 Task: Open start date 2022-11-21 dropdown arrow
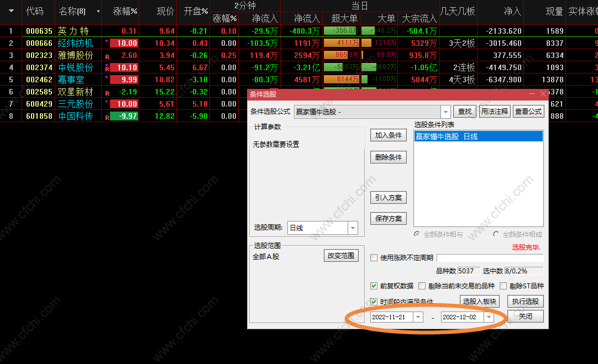418,317
